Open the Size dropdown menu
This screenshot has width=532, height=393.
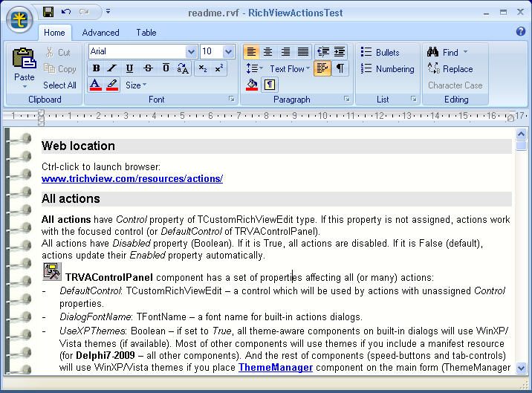pyautogui.click(x=136, y=85)
